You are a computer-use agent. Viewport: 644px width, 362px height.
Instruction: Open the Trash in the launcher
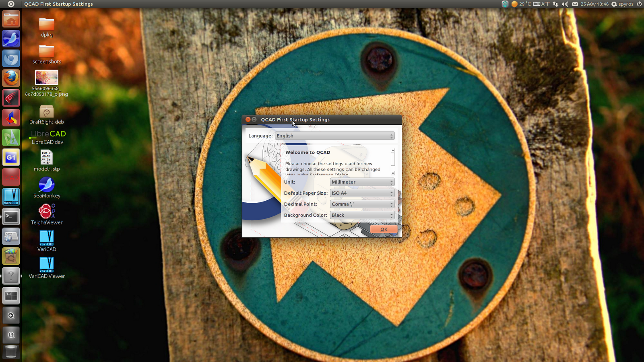pyautogui.click(x=11, y=352)
